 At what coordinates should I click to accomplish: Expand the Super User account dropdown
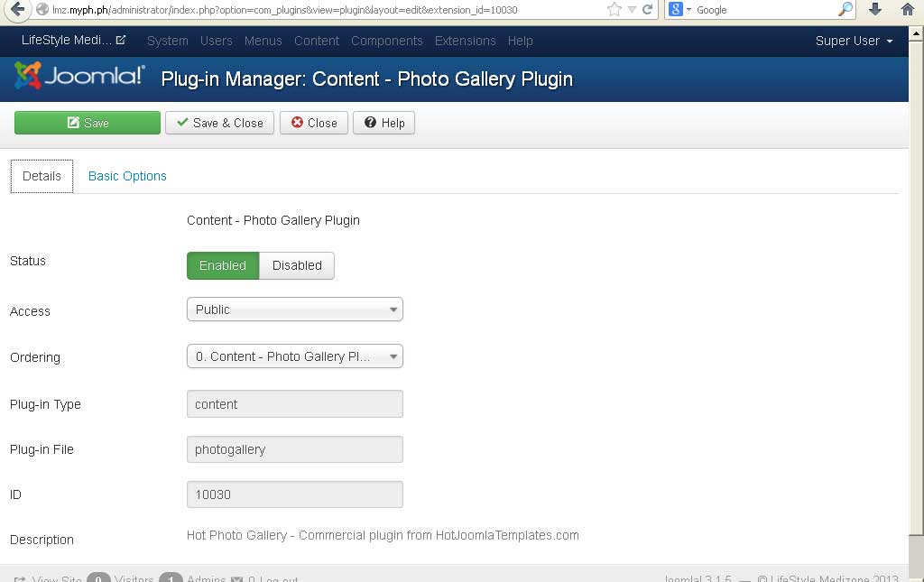pyautogui.click(x=854, y=41)
